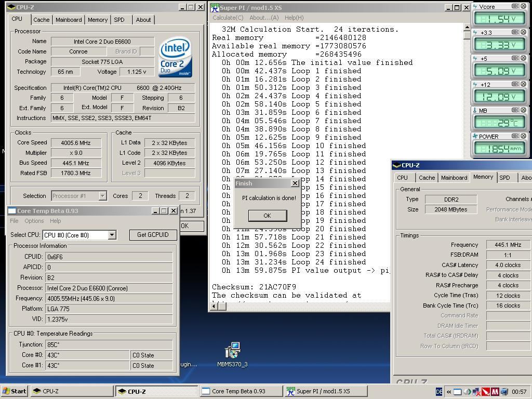Viewport: 532px width, 399px height.
Task: Click the Vcore 1.54 V display readout
Action: tap(499, 19)
